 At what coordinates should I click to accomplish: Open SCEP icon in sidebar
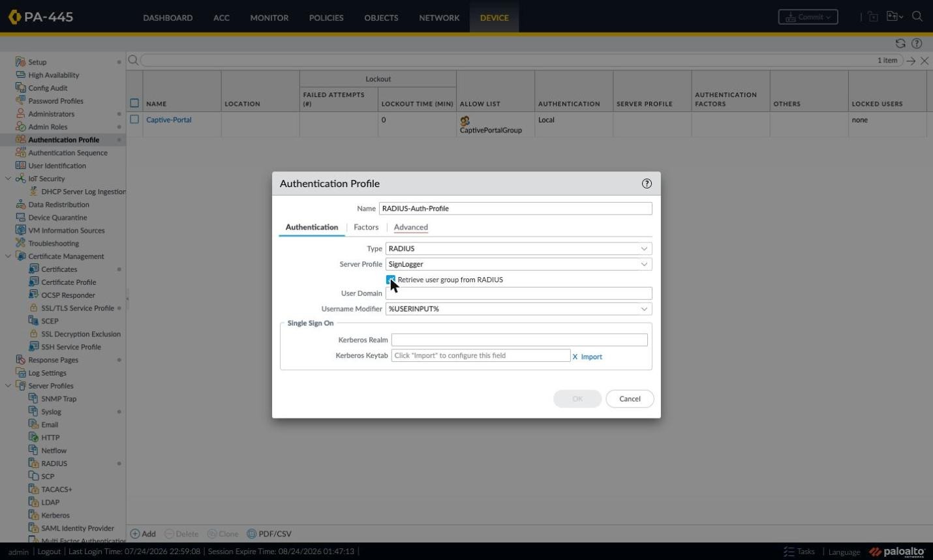click(x=33, y=321)
